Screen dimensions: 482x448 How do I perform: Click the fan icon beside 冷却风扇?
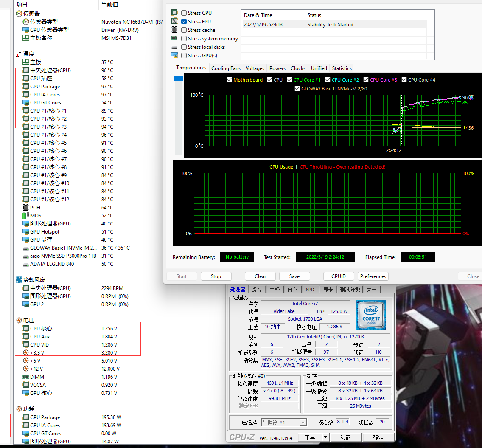click(x=19, y=280)
